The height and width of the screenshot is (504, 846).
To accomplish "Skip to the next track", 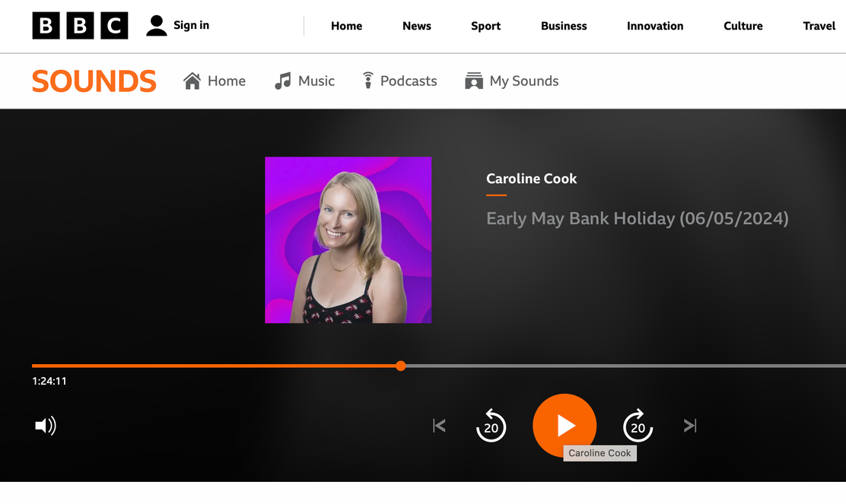I will 690,426.
